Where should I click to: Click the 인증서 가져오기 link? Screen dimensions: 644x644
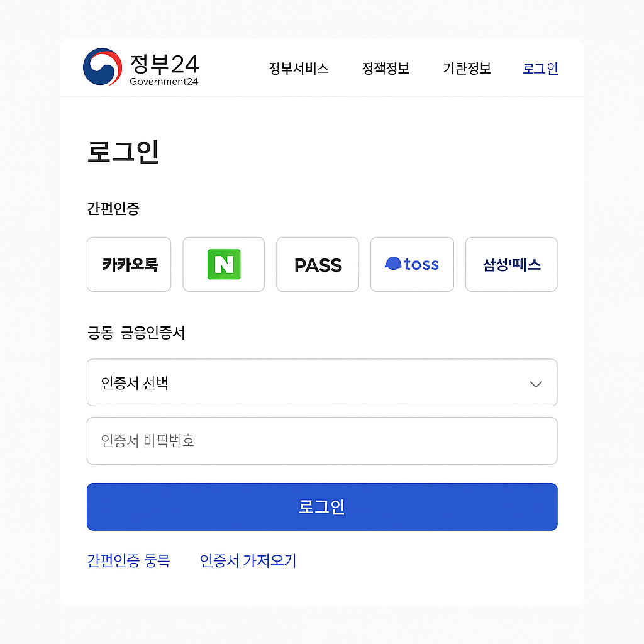pos(248,560)
